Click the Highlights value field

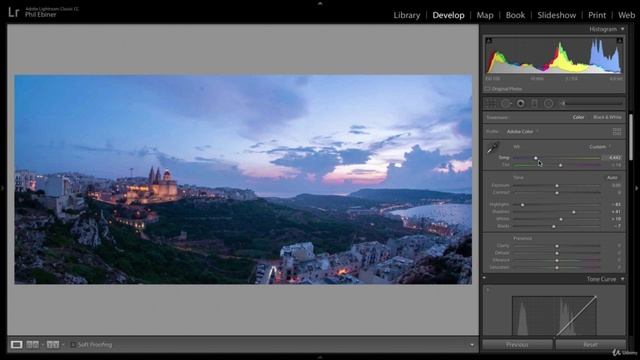point(616,204)
